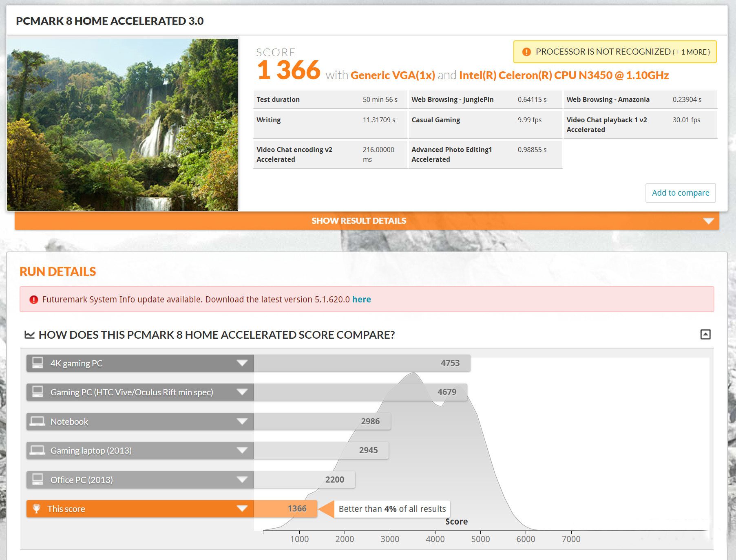Click the waterfall benchmark thumbnail image
The width and height of the screenshot is (736, 560).
pos(122,125)
